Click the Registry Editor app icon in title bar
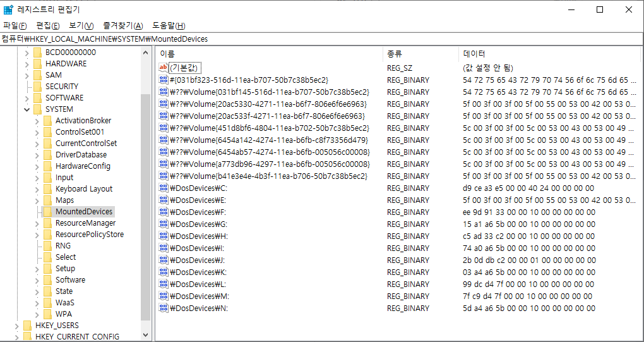 tap(8, 10)
